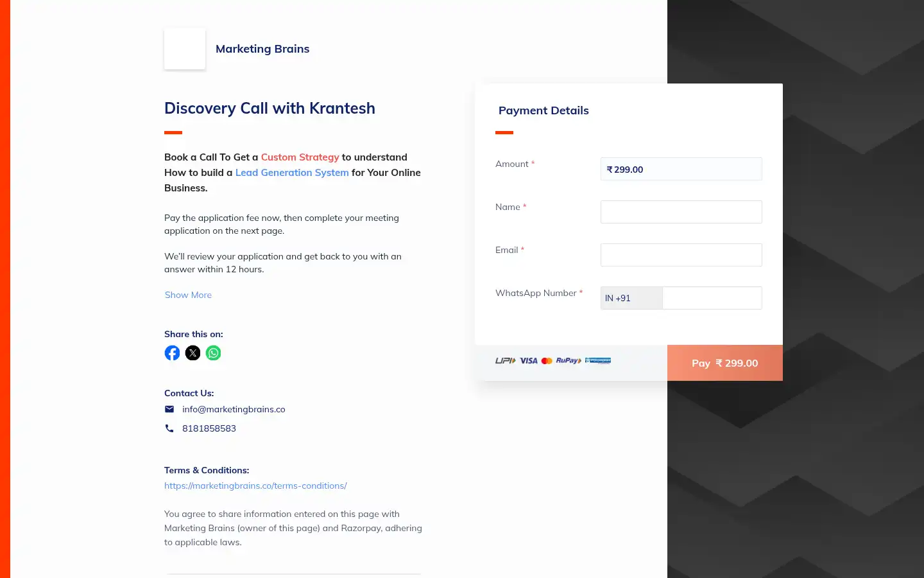
Task: Click the info@marketingbrains.co email address
Action: tap(234, 409)
